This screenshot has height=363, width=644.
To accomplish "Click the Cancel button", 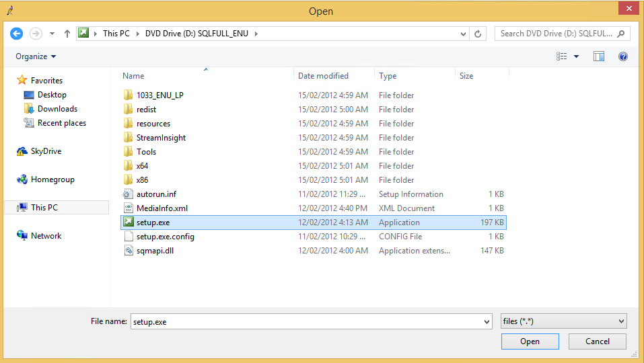I will 597,341.
